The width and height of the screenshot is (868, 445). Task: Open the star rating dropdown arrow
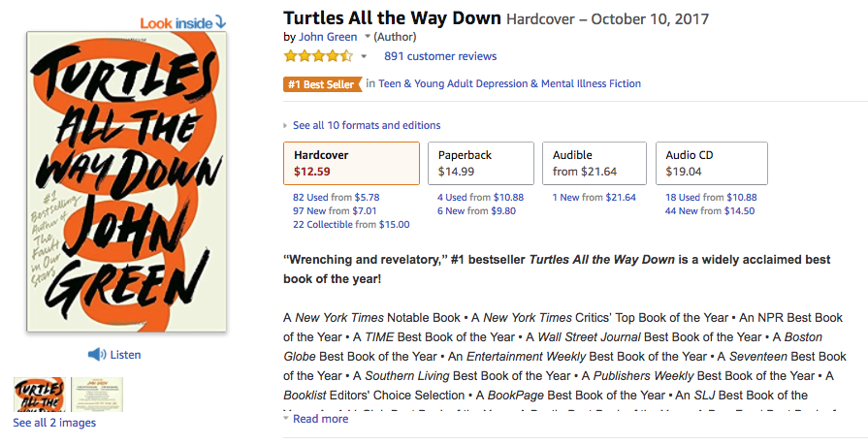tap(364, 57)
